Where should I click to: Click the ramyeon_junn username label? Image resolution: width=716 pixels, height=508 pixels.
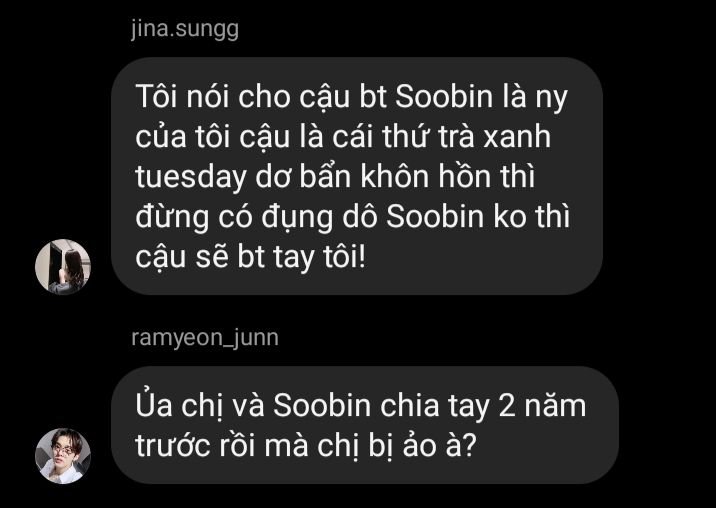coord(205,339)
